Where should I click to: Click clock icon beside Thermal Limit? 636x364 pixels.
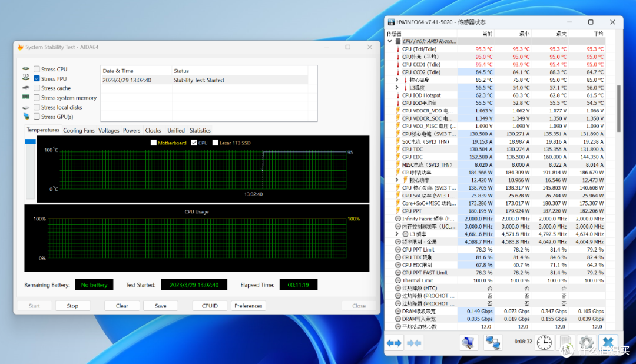pos(398,280)
